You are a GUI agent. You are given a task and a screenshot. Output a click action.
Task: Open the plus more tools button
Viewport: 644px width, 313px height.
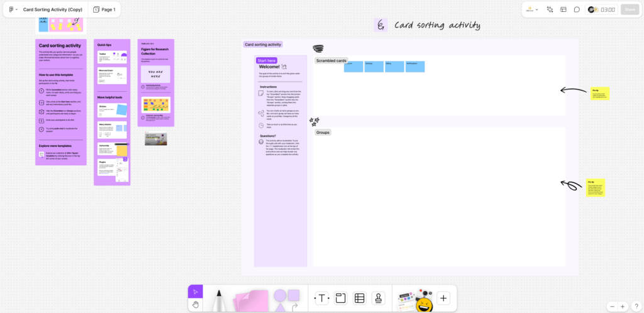(x=443, y=299)
